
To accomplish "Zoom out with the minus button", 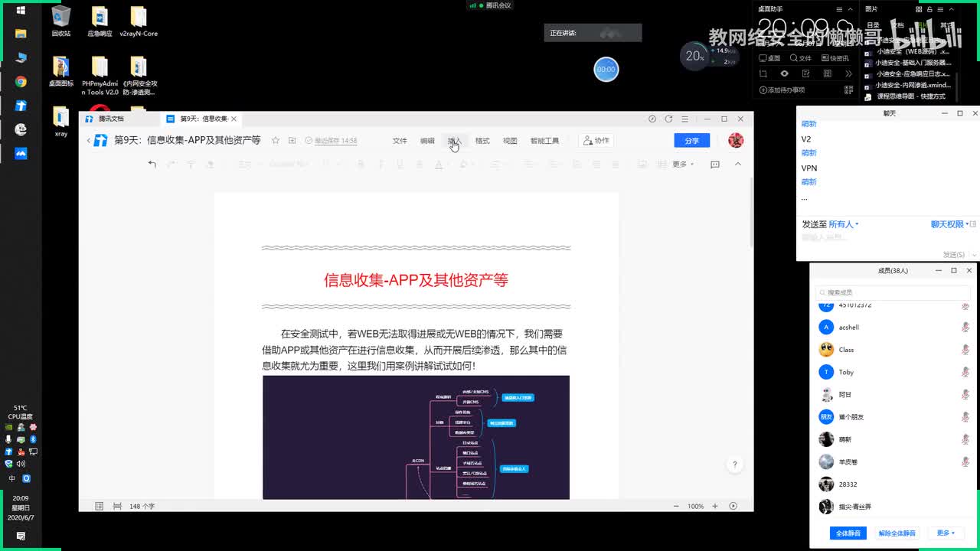I will tap(676, 506).
